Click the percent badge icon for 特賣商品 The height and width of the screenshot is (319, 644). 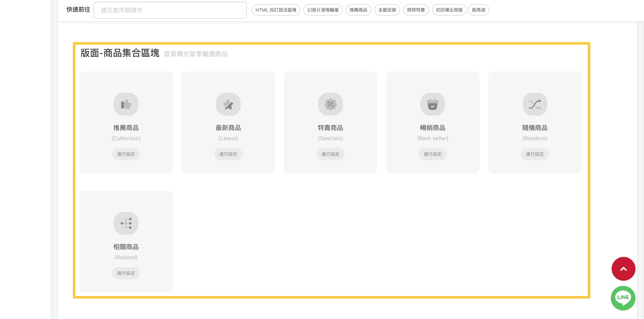coord(331,104)
